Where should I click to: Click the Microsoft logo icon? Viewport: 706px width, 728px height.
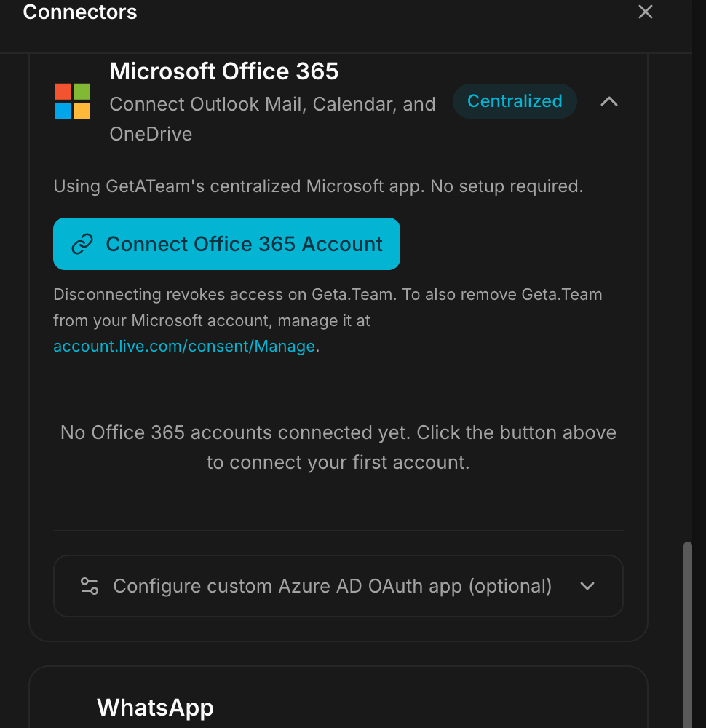[72, 101]
